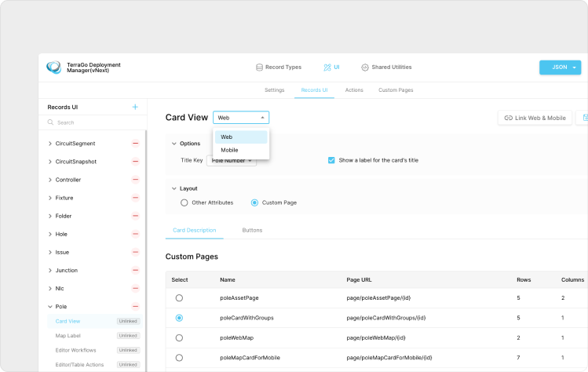Switch to the Buttons tab

point(252,230)
